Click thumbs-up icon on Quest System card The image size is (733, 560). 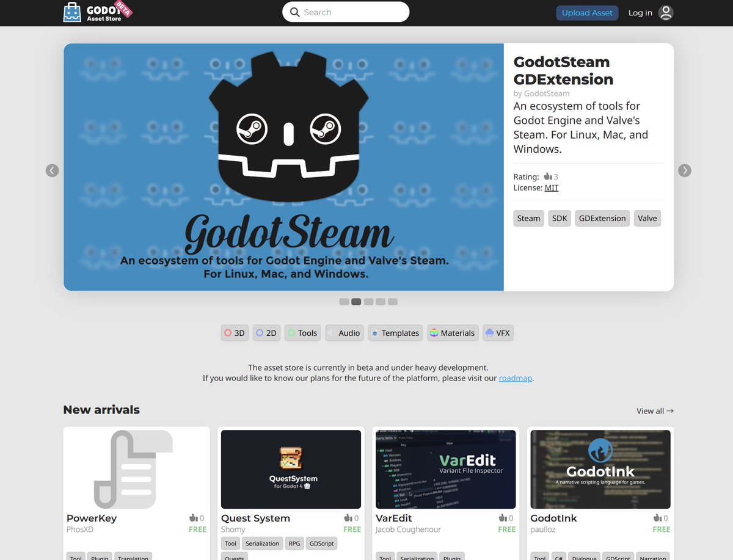coord(348,518)
